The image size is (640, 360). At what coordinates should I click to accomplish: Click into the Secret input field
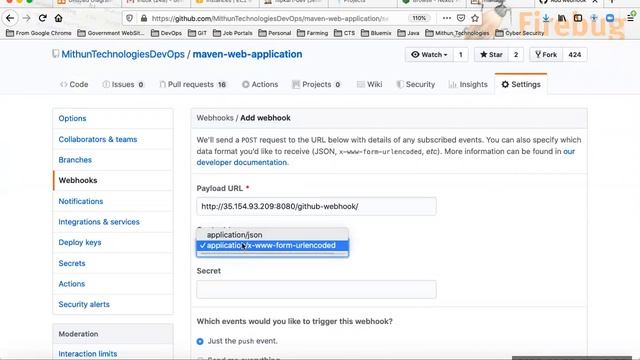click(x=316, y=289)
